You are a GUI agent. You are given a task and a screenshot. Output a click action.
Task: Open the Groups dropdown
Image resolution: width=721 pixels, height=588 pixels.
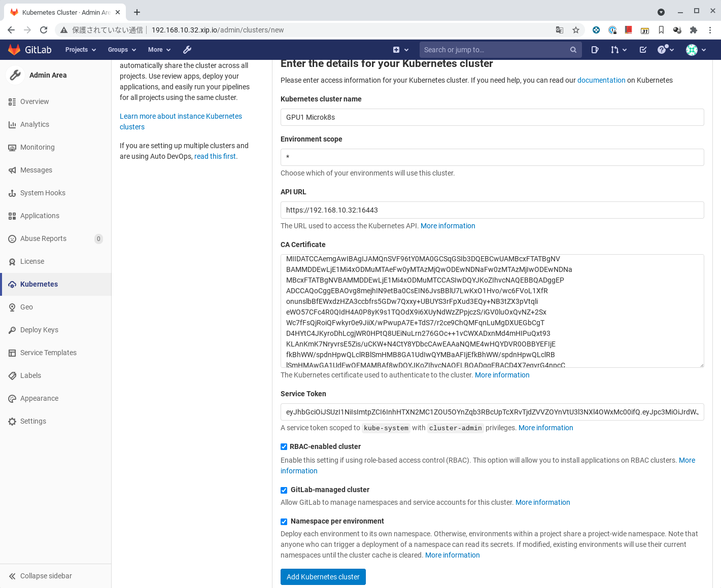coord(121,49)
